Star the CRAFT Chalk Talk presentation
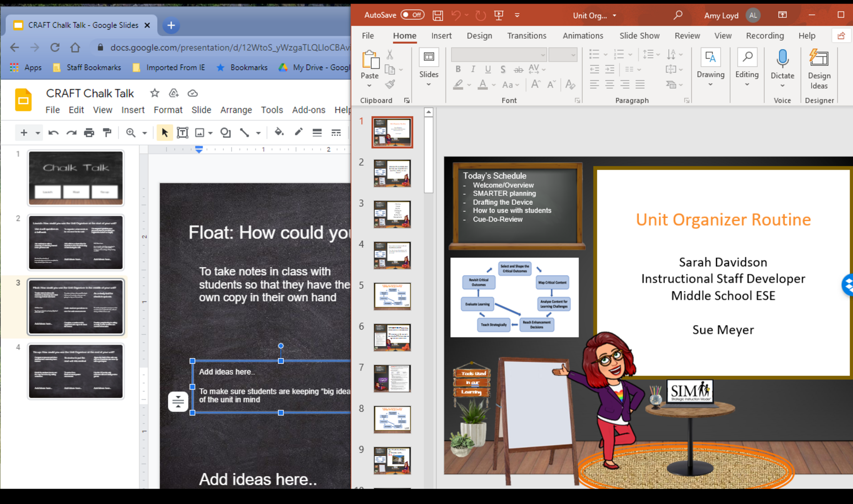The height and width of the screenshot is (504, 853). click(x=155, y=93)
